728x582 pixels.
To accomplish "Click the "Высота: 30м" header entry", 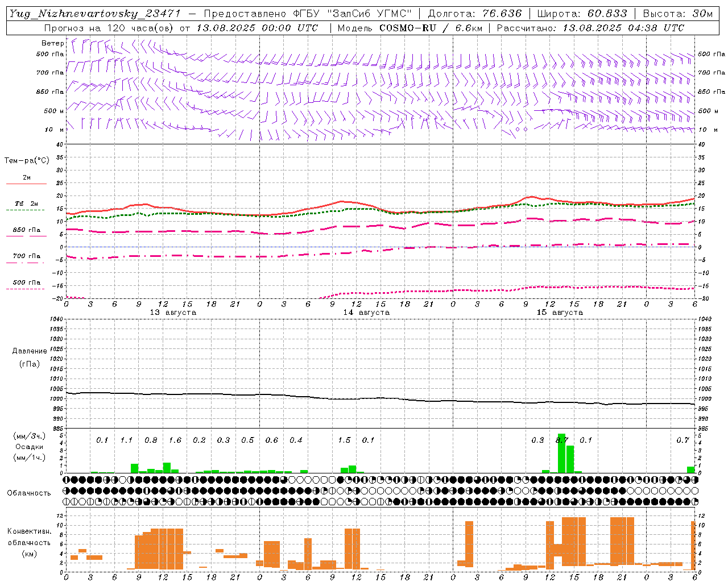I will coord(677,14).
